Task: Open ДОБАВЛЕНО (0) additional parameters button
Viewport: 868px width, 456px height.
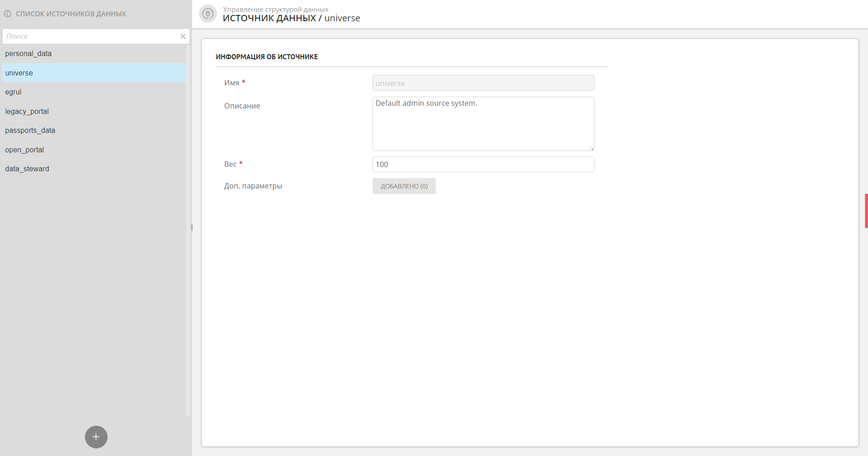Action: pos(404,186)
